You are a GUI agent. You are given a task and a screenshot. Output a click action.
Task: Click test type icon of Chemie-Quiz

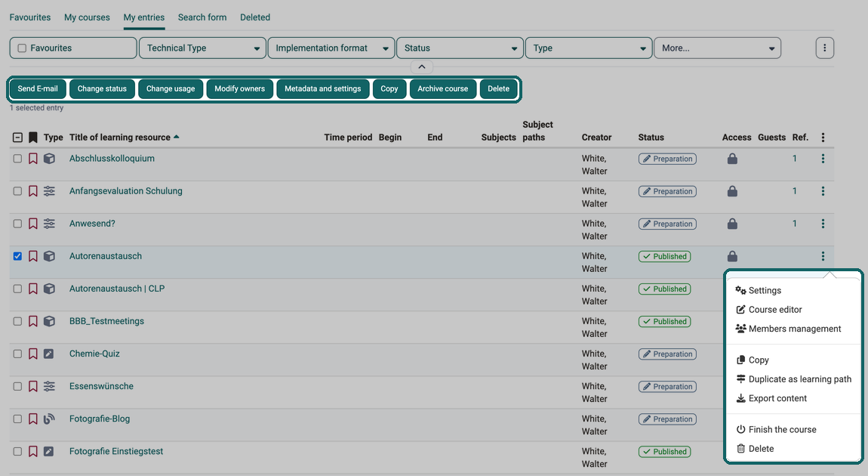(x=49, y=354)
